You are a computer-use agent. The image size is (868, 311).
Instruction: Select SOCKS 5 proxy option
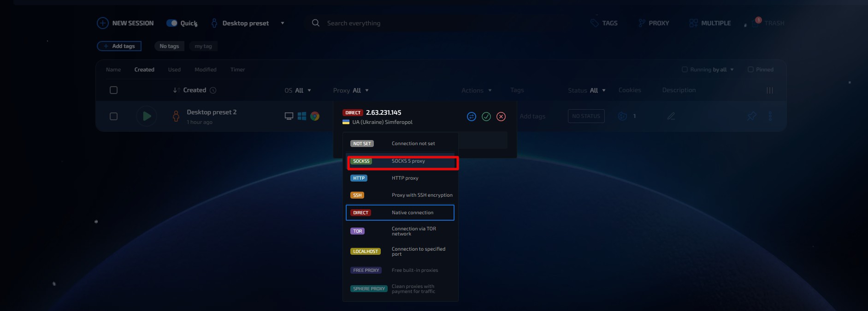(402, 161)
